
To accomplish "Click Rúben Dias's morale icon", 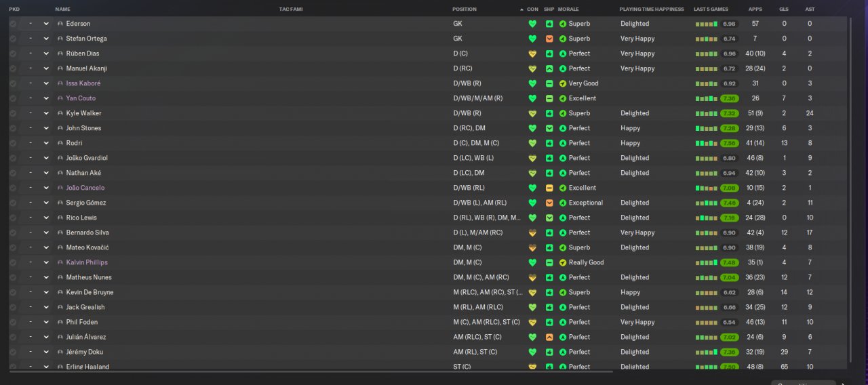I will 563,54.
